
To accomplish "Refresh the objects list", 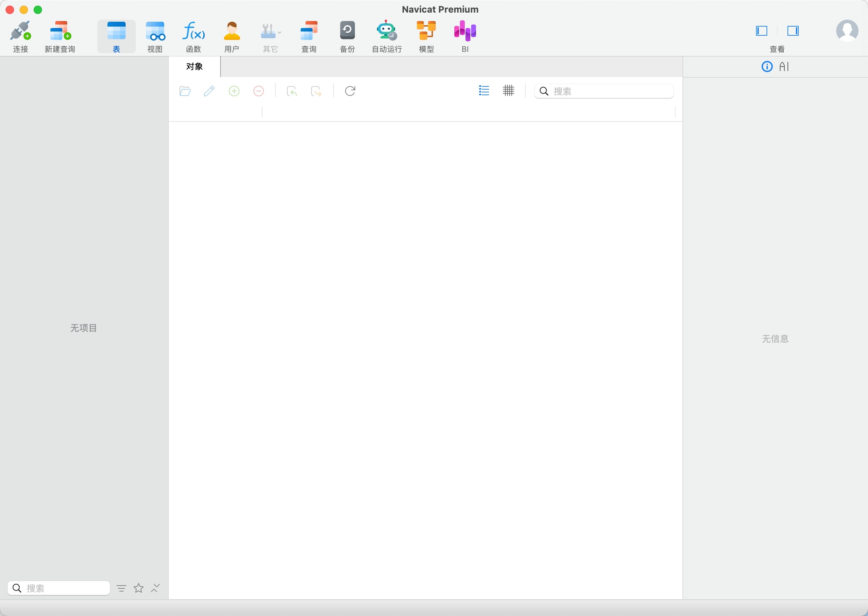I will pos(350,91).
